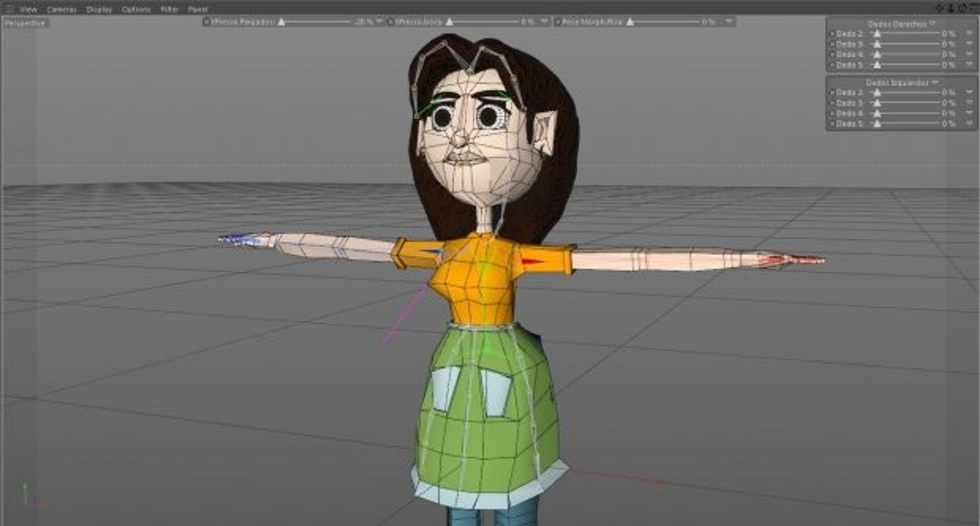This screenshot has height=526, width=980.
Task: Toggle keyframe circle for Dedo 3 in Dedos Izquierdos
Action: tap(832, 103)
